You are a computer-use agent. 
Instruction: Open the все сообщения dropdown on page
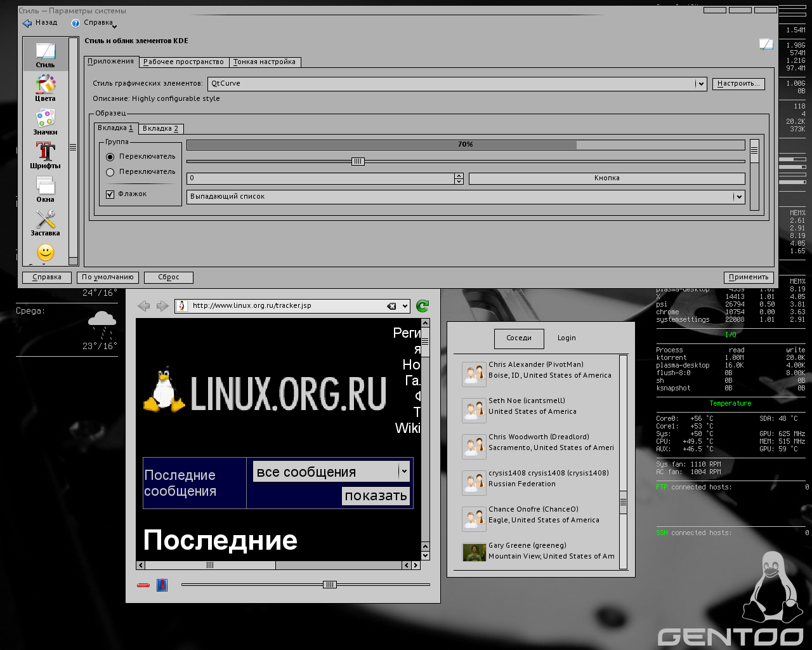click(331, 471)
